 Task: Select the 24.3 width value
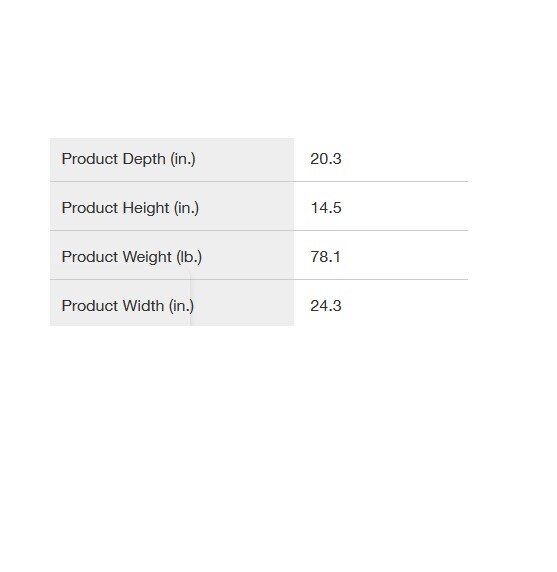tap(326, 306)
